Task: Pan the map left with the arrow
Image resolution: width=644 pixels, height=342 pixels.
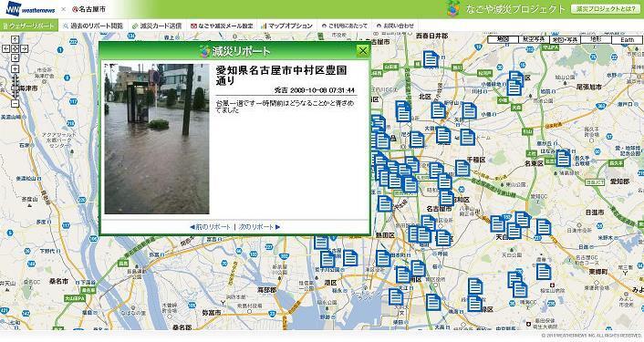Action: click(x=5, y=49)
